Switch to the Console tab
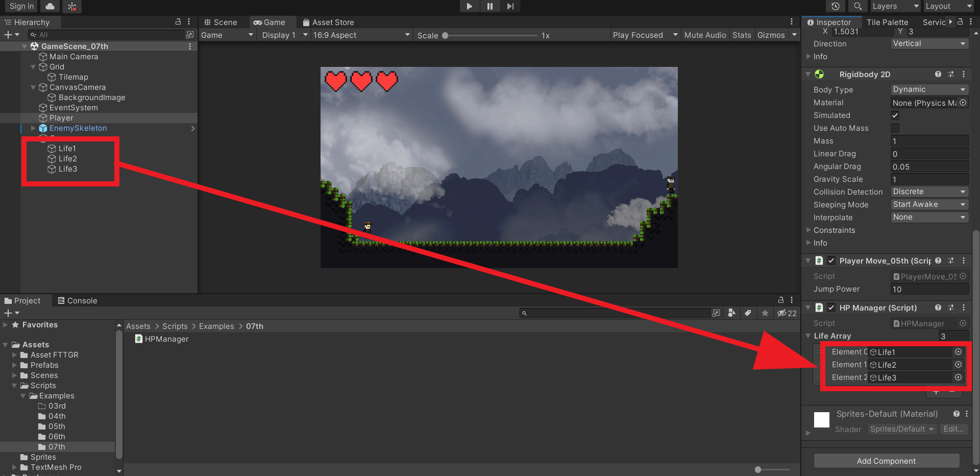Image resolution: width=980 pixels, height=476 pixels. click(78, 300)
